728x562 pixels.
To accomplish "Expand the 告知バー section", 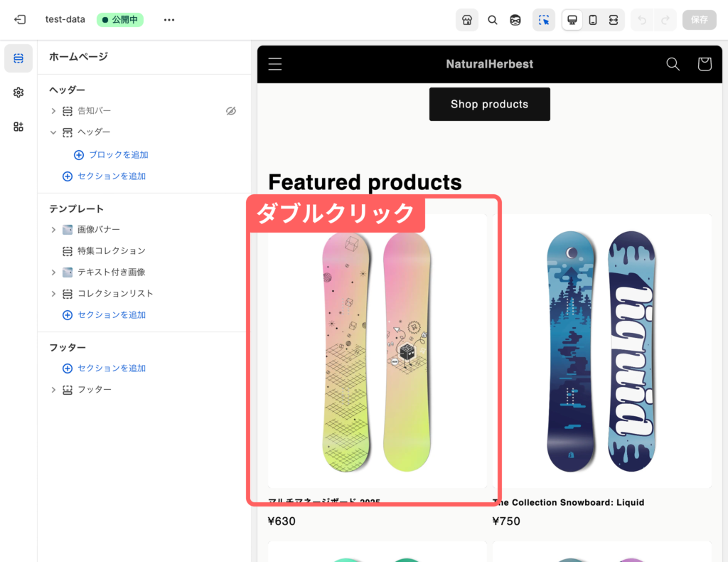I will [x=53, y=111].
